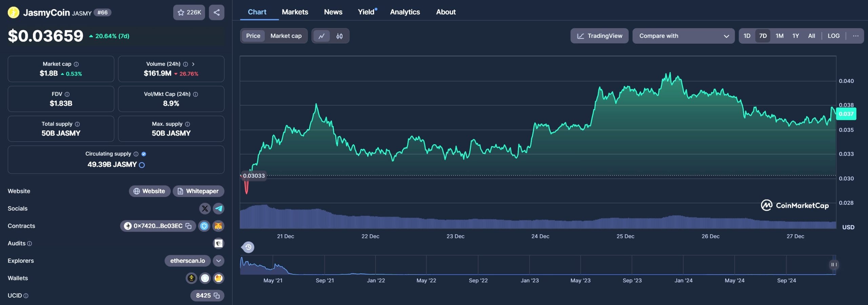Toggle LOG scale on chart

coord(833,36)
